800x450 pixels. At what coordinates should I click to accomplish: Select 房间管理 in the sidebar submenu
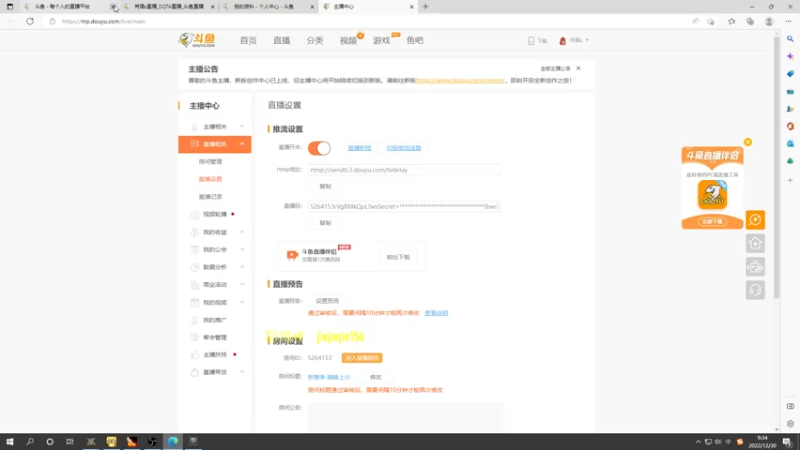[x=210, y=162]
